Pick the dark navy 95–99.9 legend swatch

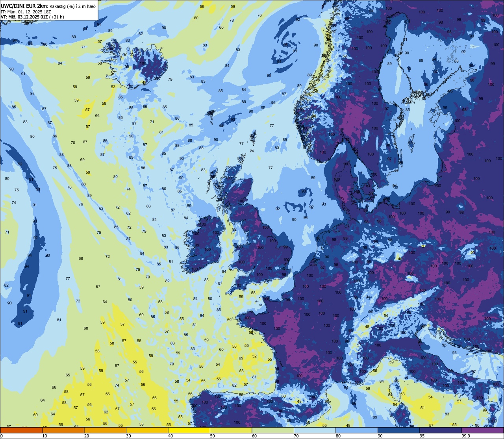[x=441, y=430]
